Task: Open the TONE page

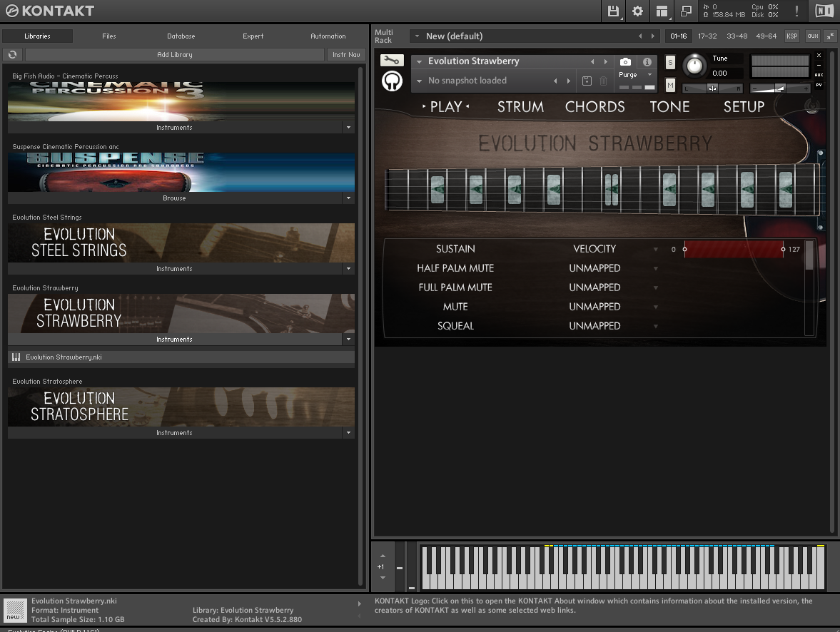Action: (669, 106)
